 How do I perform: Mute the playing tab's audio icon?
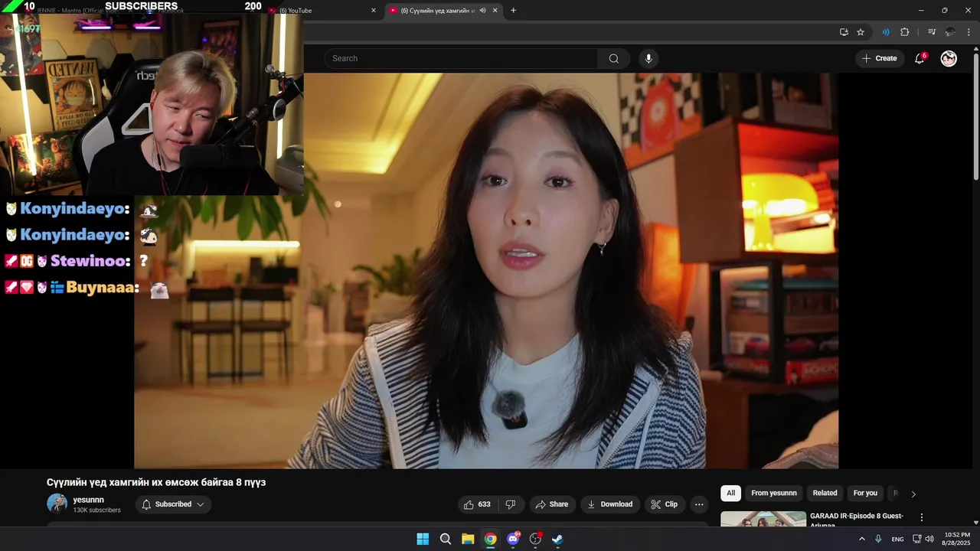482,11
